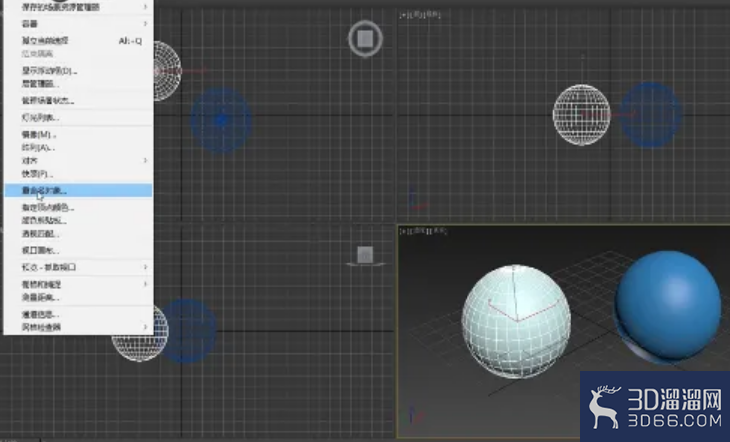Screen dimensions: 730x442
Task: Select blue sphere in upper-right viewport
Action: pyautogui.click(x=650, y=115)
